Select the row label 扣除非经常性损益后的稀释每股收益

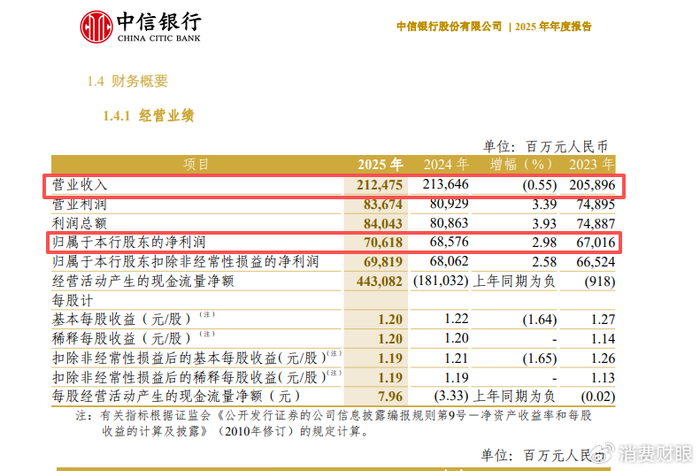click(x=189, y=377)
